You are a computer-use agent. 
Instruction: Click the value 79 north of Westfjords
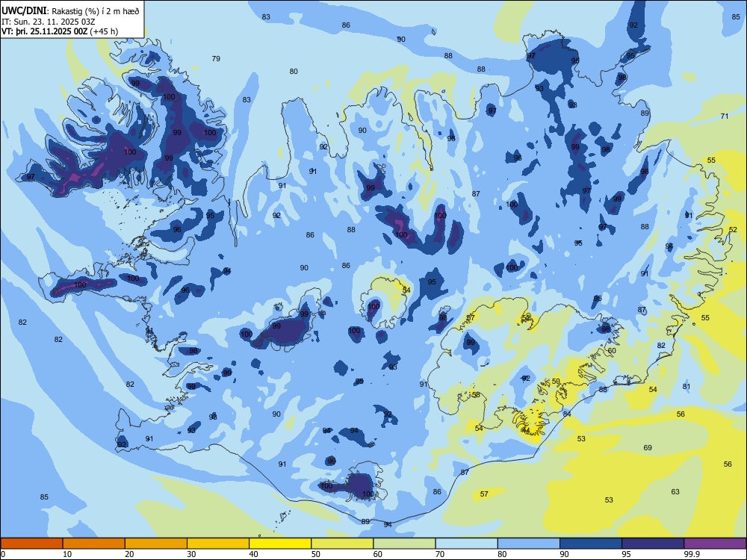(x=216, y=58)
